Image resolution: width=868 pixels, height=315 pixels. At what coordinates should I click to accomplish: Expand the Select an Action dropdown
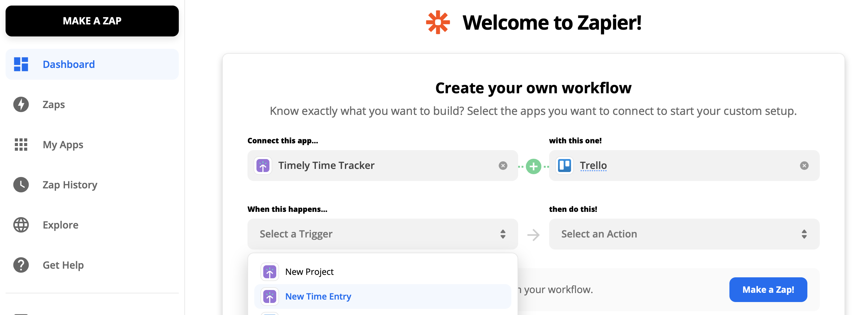point(684,234)
